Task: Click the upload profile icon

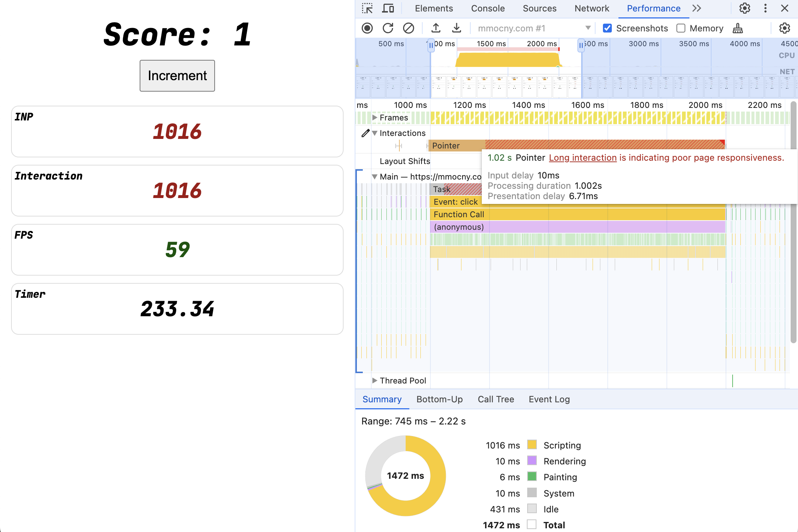Action: point(436,28)
